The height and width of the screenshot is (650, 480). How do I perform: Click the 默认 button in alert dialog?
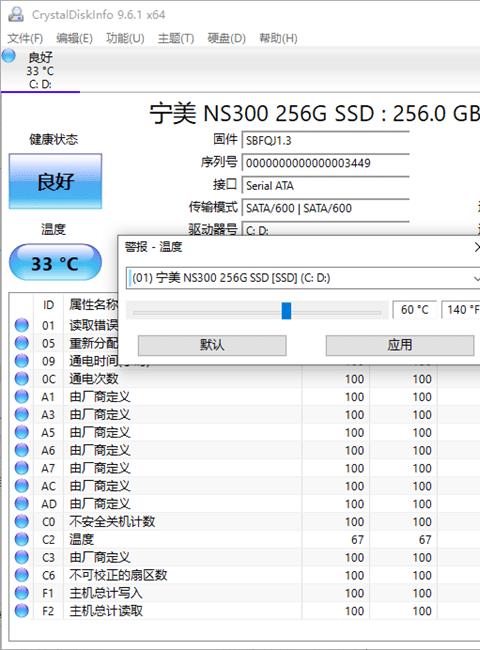[212, 345]
